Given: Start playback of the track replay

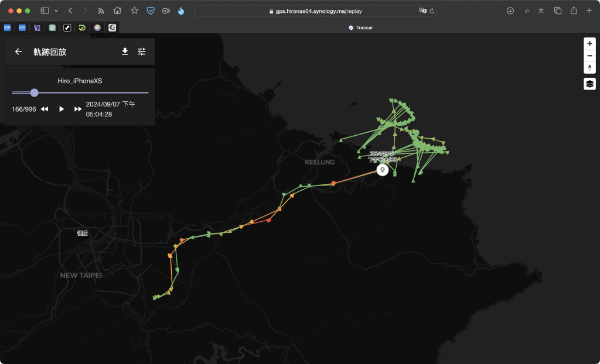Looking at the screenshot, I should tap(62, 109).
